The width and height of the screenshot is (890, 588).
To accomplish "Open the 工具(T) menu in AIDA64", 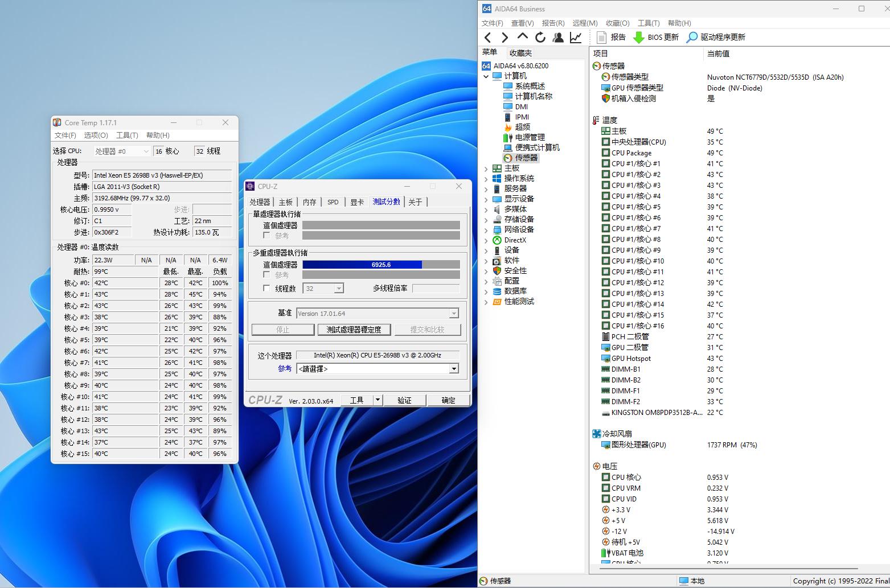I will point(648,23).
